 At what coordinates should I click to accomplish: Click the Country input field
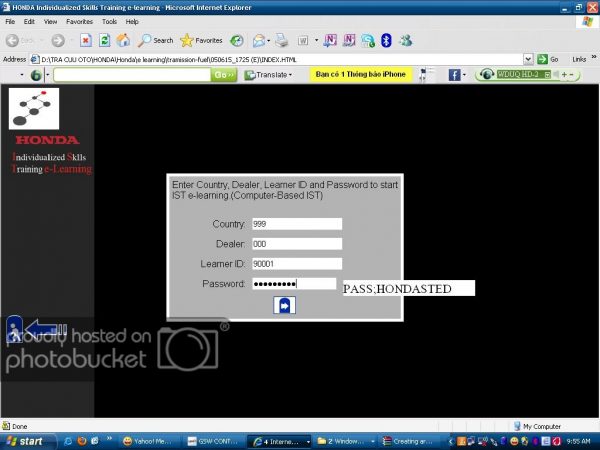[x=297, y=224]
